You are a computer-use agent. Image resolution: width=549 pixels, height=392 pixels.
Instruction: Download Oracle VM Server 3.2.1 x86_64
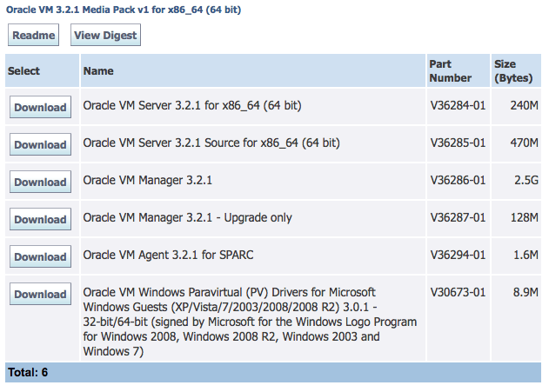[40, 107]
